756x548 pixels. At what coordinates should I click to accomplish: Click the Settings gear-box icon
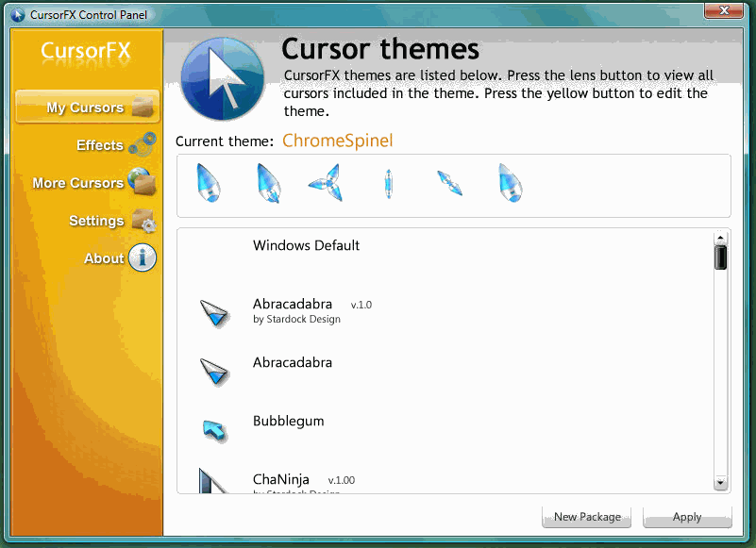point(143,221)
